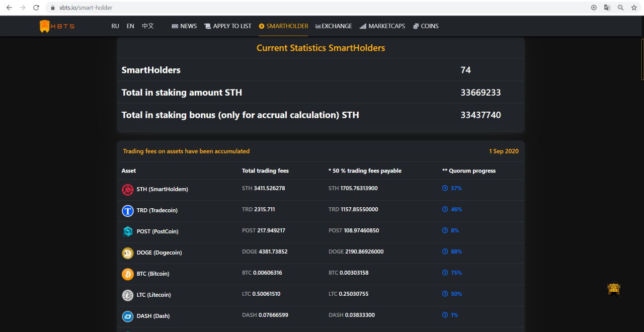644x332 pixels.
Task: Click the Quorum progress column header
Action: (468, 171)
